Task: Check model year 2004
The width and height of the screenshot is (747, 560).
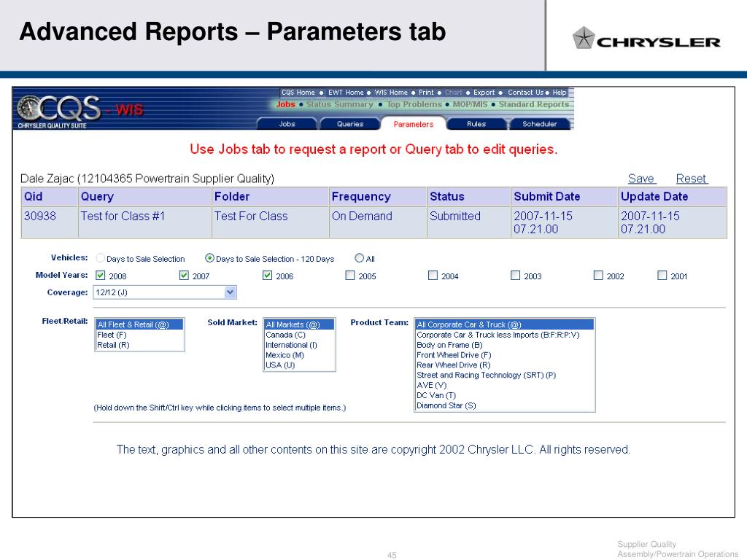Action: pos(433,275)
